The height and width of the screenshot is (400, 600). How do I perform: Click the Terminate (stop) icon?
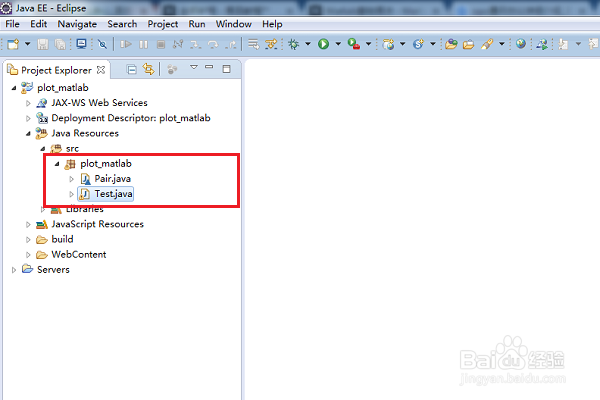coord(161,44)
